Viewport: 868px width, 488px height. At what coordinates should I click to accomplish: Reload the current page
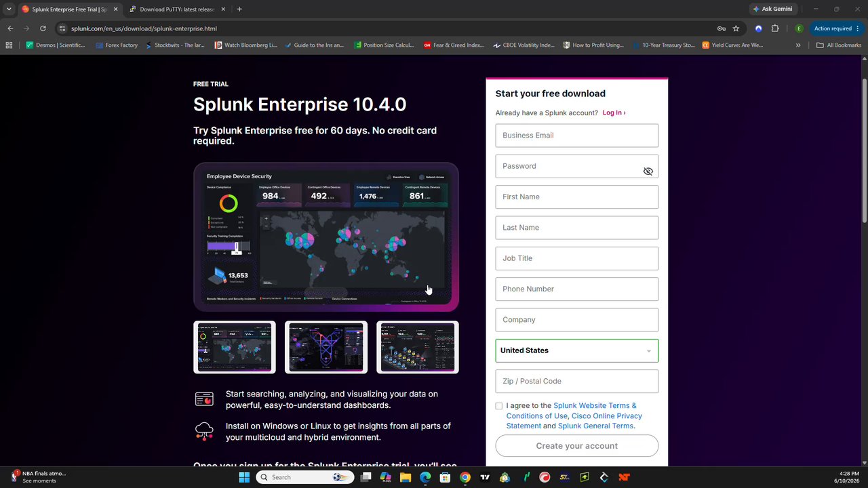click(43, 28)
